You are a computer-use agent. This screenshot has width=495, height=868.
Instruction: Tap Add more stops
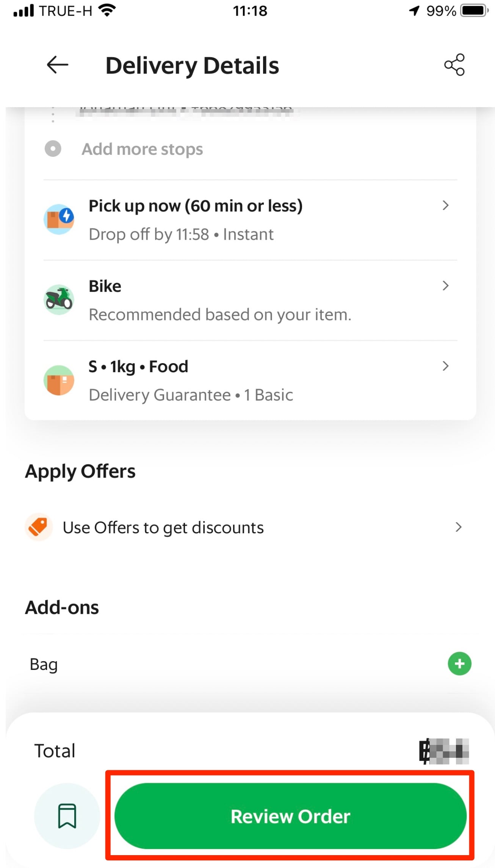[142, 149]
